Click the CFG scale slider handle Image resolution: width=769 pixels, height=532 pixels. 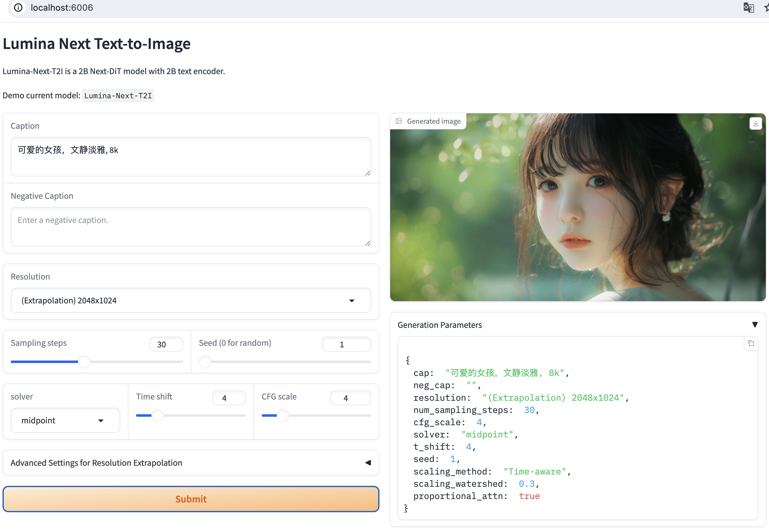(283, 415)
